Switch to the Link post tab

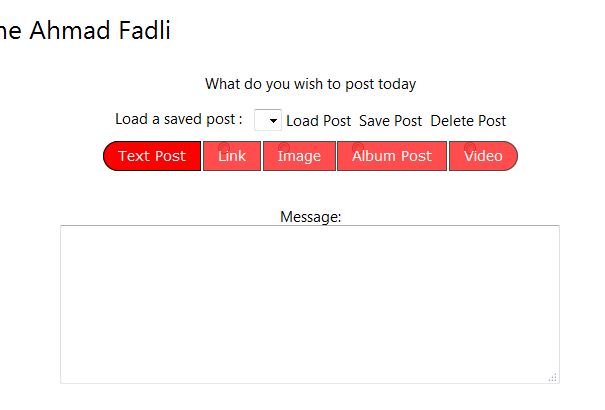(x=232, y=157)
